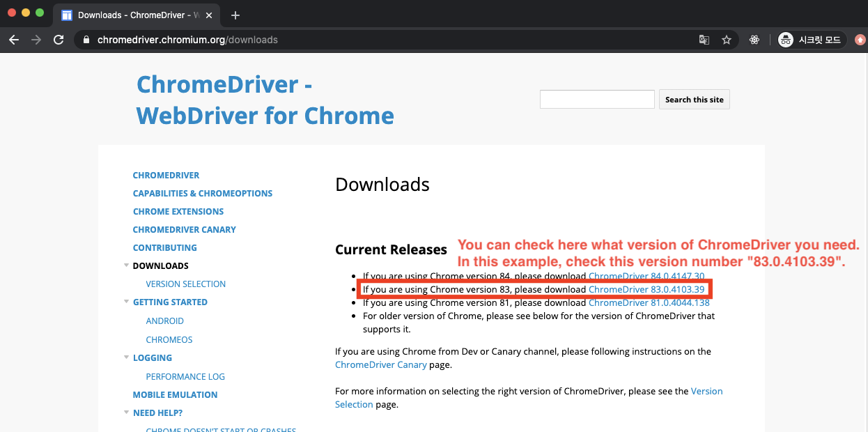The image size is (868, 432).
Task: Reload the page with the refresh icon
Action: tap(59, 40)
